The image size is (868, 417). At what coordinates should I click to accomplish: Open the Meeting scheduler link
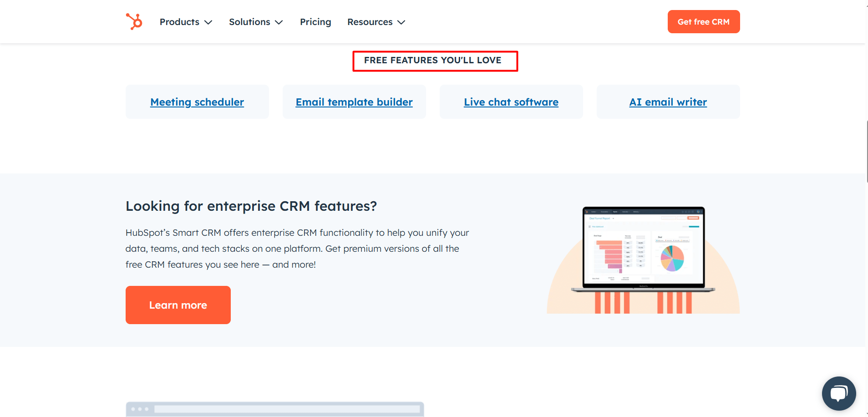(197, 102)
